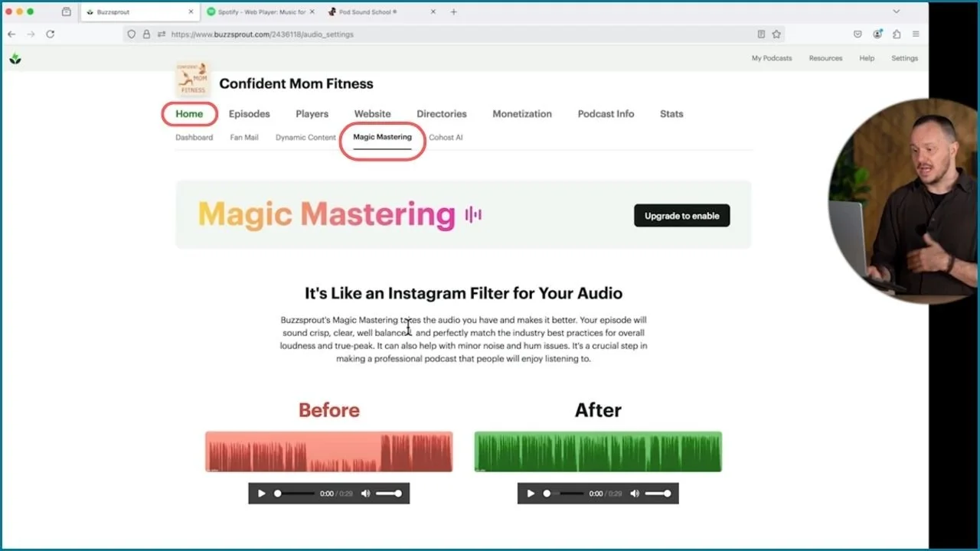
Task: Open the Settings link in top bar
Action: (x=904, y=58)
